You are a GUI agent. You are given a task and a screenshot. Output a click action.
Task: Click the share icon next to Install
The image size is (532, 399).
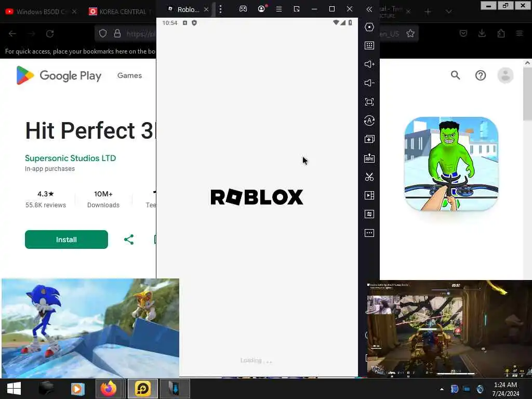(x=129, y=240)
